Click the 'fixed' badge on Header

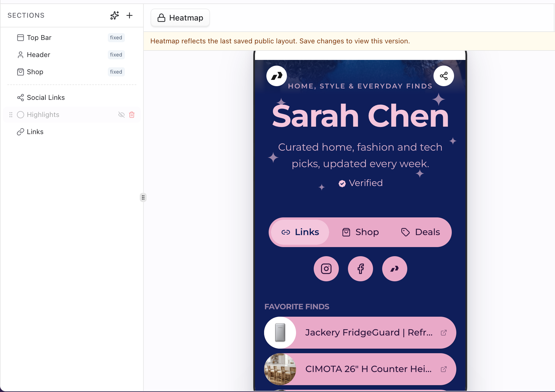(x=116, y=55)
